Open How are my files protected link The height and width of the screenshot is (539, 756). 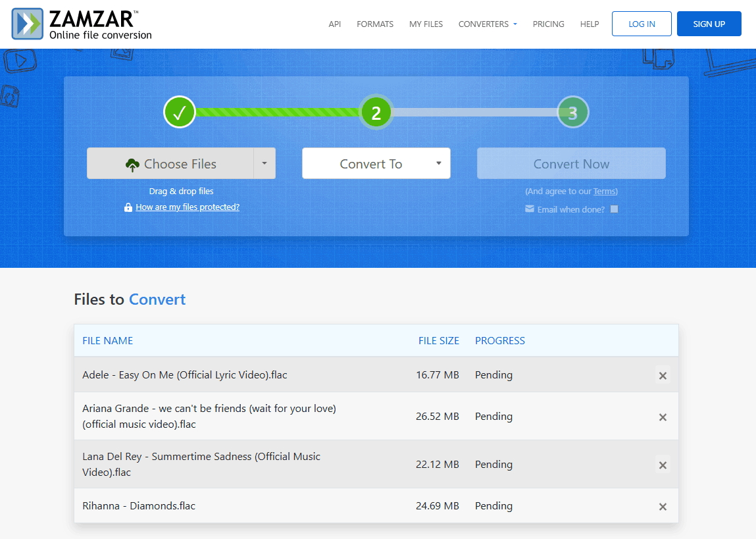188,207
